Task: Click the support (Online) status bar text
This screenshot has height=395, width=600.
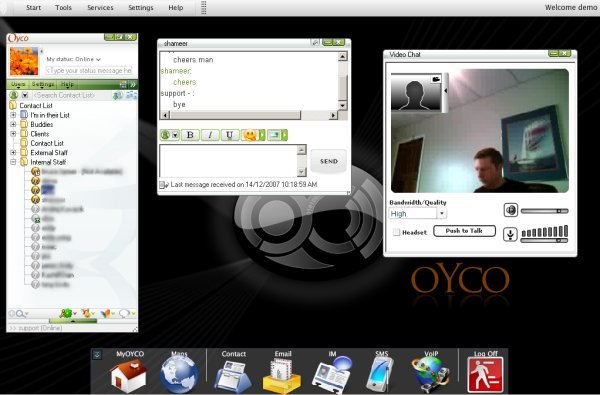Action: coord(40,328)
